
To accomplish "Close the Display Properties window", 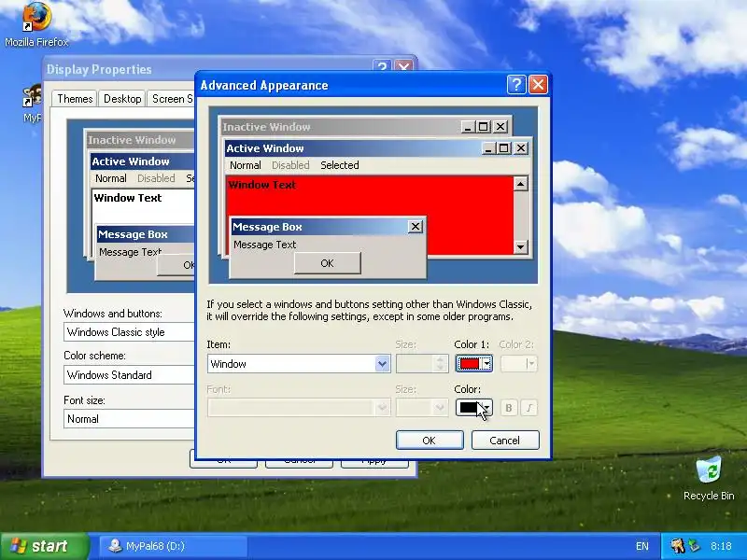I will tap(403, 66).
